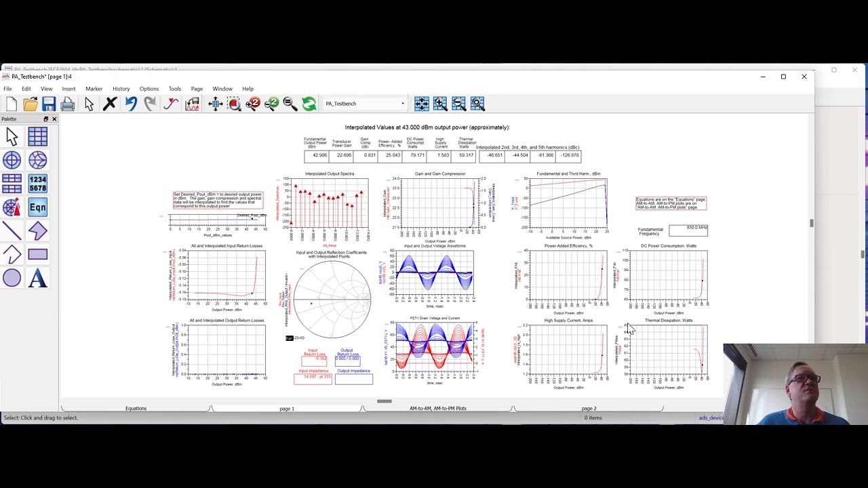This screenshot has width=868, height=488.
Task: Click the View All toolbar icon
Action: tap(216, 104)
